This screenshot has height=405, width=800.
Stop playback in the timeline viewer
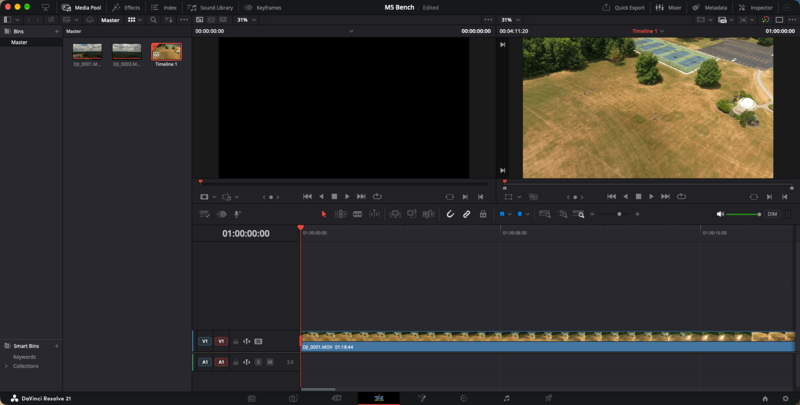pyautogui.click(x=638, y=196)
